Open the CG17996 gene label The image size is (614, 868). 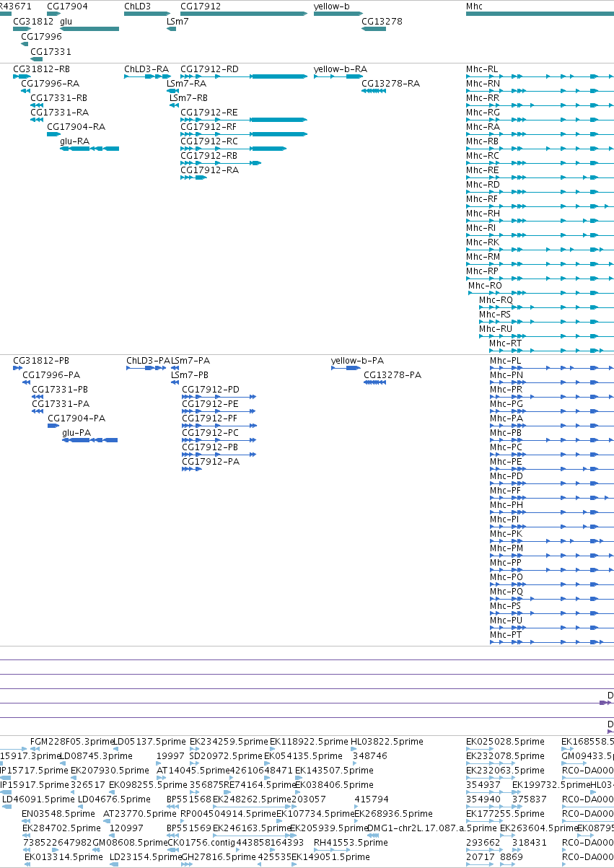[42, 36]
